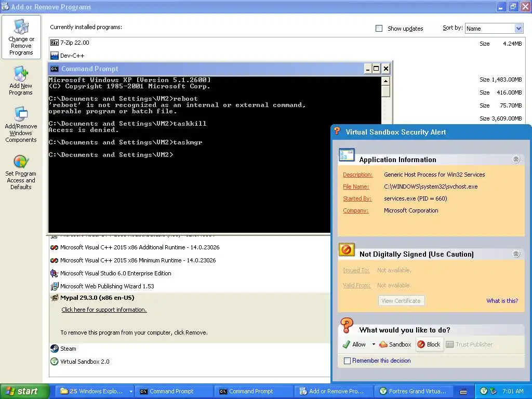The height and width of the screenshot is (399, 532).
Task: Switch to Add or Remove Programs taskbar button
Action: click(333, 391)
